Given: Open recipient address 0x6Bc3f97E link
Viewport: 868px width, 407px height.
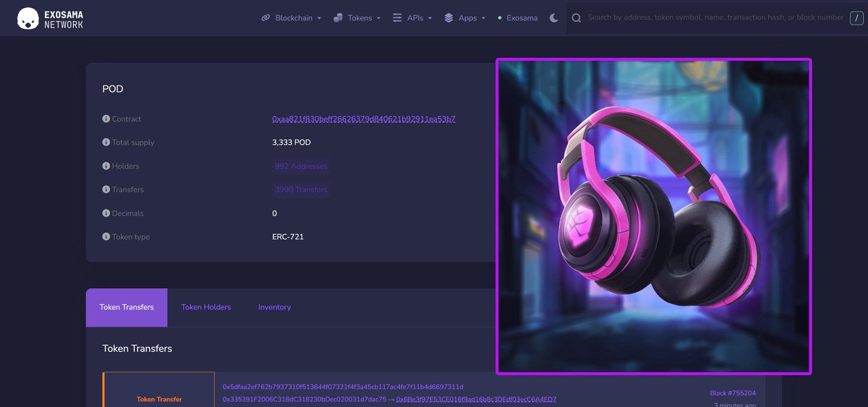Looking at the screenshot, I should 477,399.
